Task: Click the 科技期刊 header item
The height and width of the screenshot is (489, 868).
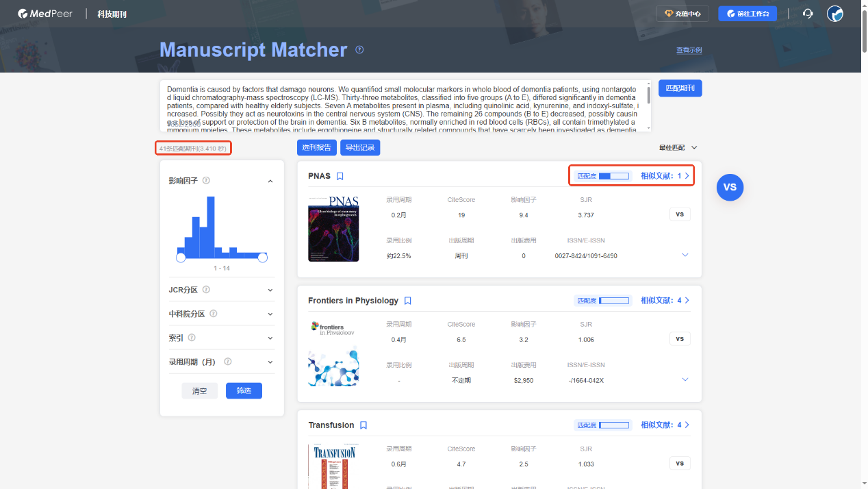Action: click(112, 14)
